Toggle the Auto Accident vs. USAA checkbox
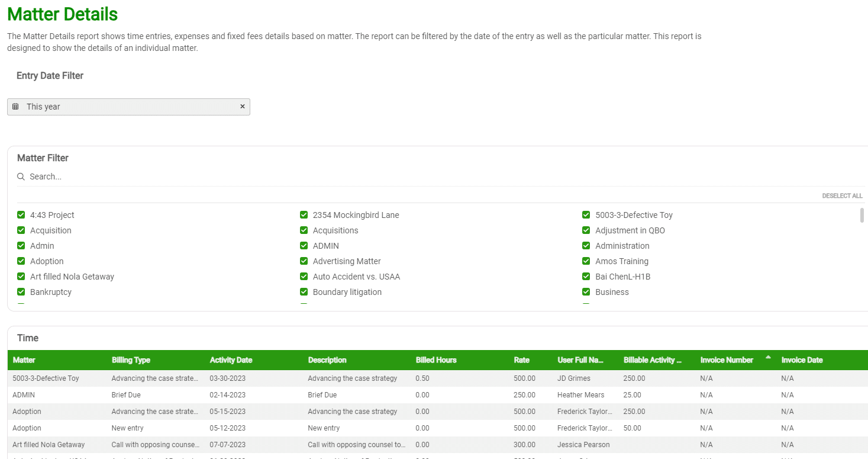The image size is (868, 459). pyautogui.click(x=304, y=277)
